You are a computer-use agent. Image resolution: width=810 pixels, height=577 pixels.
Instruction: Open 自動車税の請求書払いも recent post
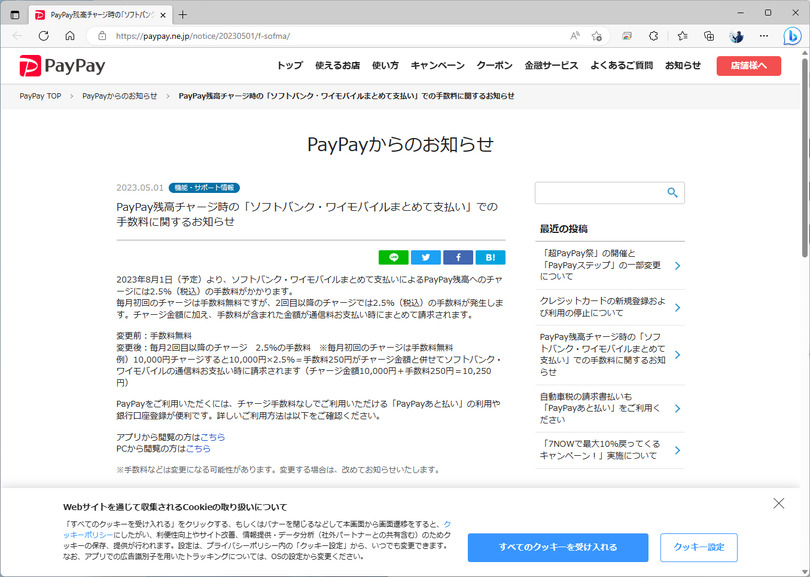600,408
